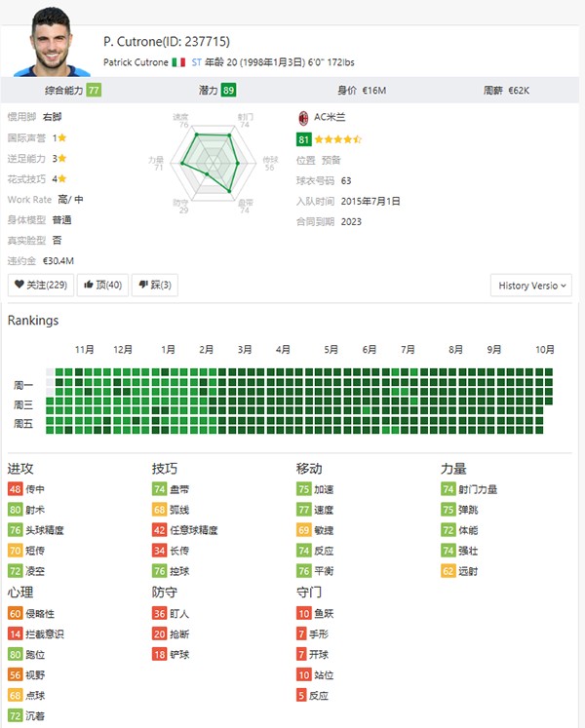Click the club rating 81 badge
Screen dimensions: 585x728
coord(303,139)
